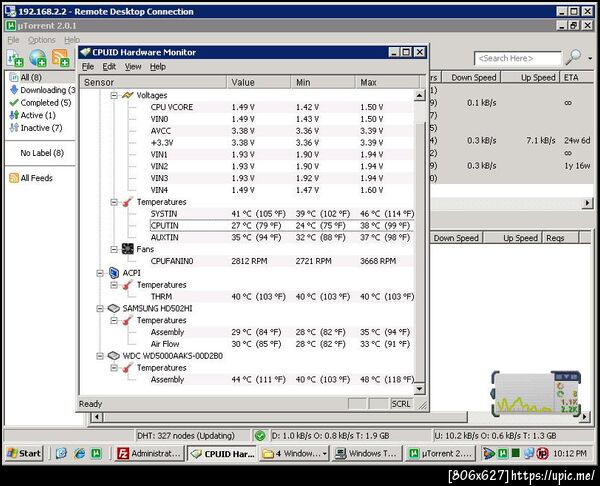The width and height of the screenshot is (600, 486).
Task: Select the CPUTIN temperature row
Action: pyautogui.click(x=282, y=226)
